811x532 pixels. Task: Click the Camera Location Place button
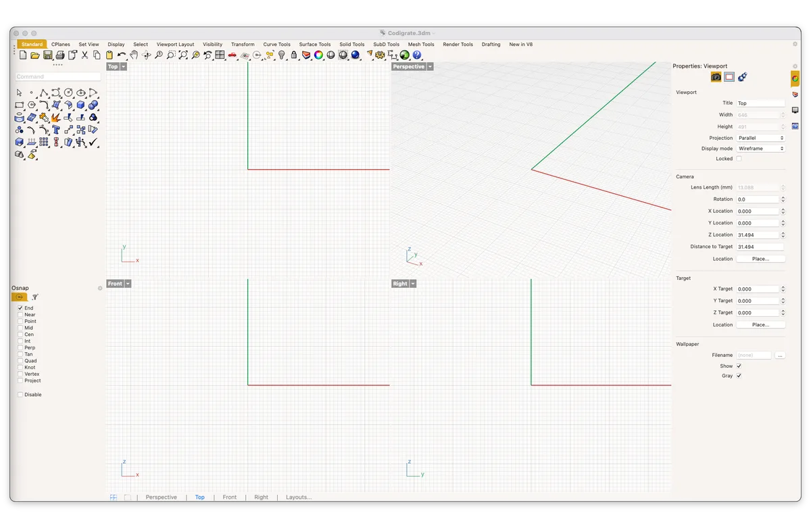pos(760,259)
